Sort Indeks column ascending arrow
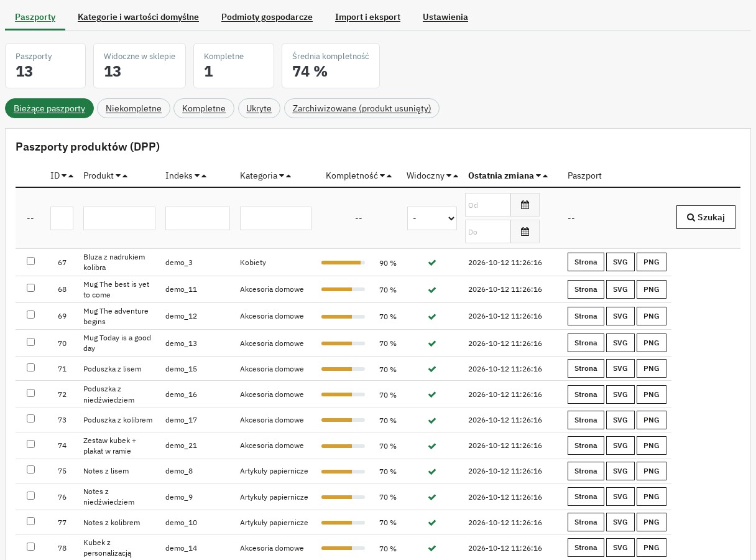Image resolution: width=756 pixels, height=560 pixels. click(x=204, y=176)
